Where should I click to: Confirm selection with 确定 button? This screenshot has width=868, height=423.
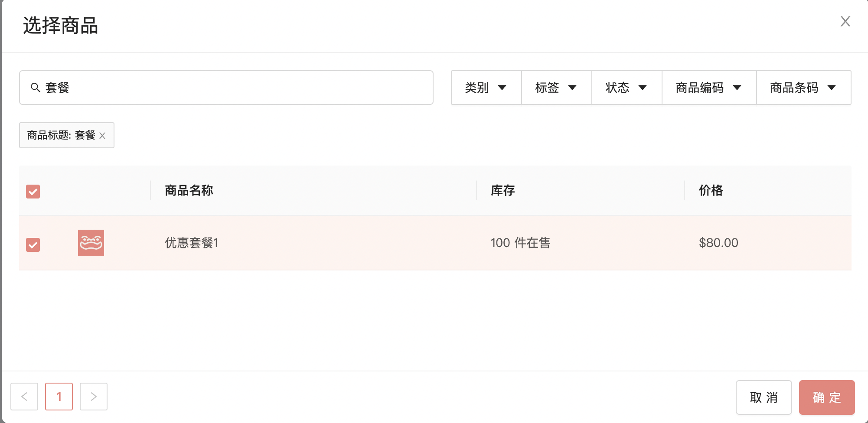(827, 397)
